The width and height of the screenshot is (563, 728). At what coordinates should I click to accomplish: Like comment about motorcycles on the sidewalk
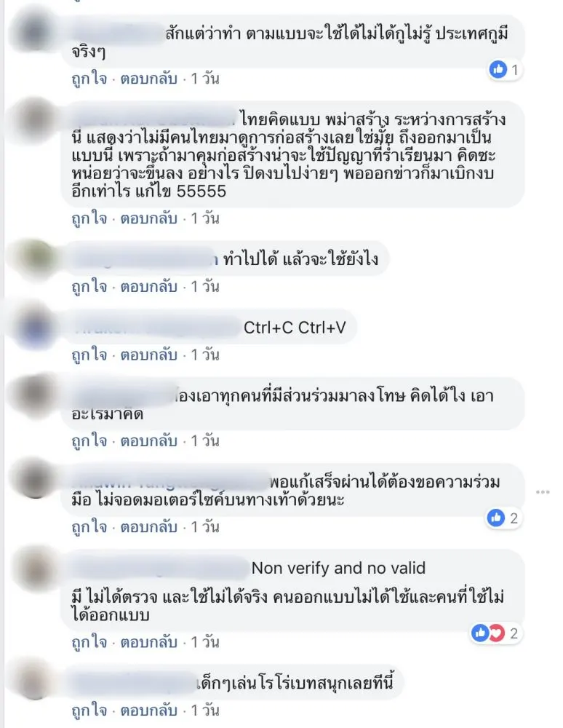click(x=89, y=527)
